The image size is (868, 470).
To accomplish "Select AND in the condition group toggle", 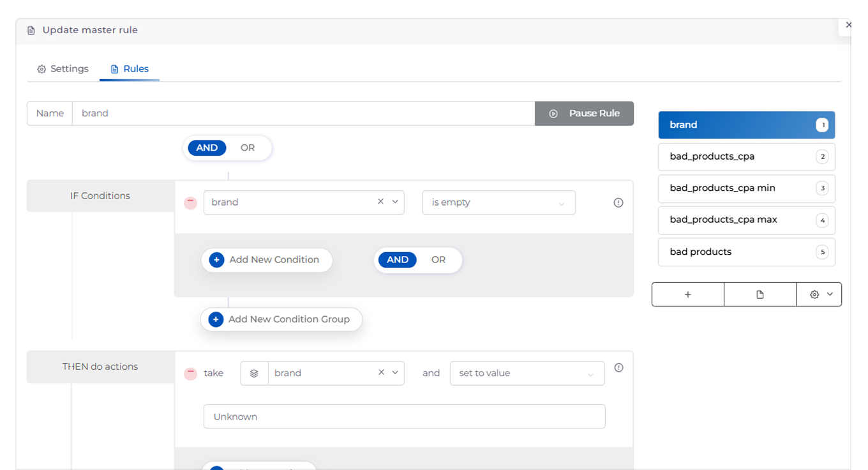I will click(x=398, y=260).
